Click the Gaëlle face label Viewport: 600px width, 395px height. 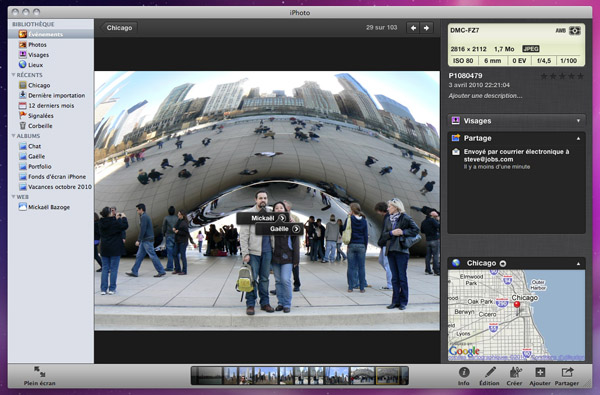coord(279,229)
